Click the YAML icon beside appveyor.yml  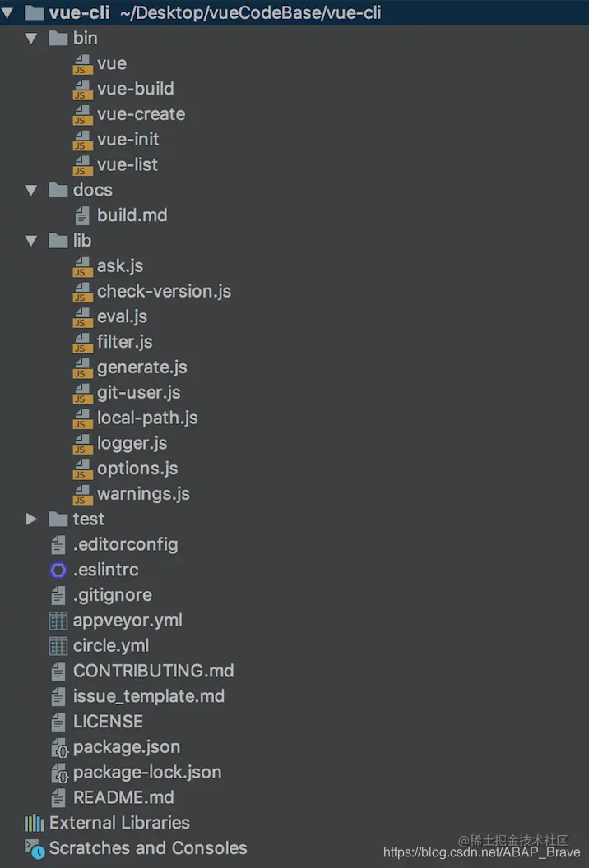click(58, 621)
